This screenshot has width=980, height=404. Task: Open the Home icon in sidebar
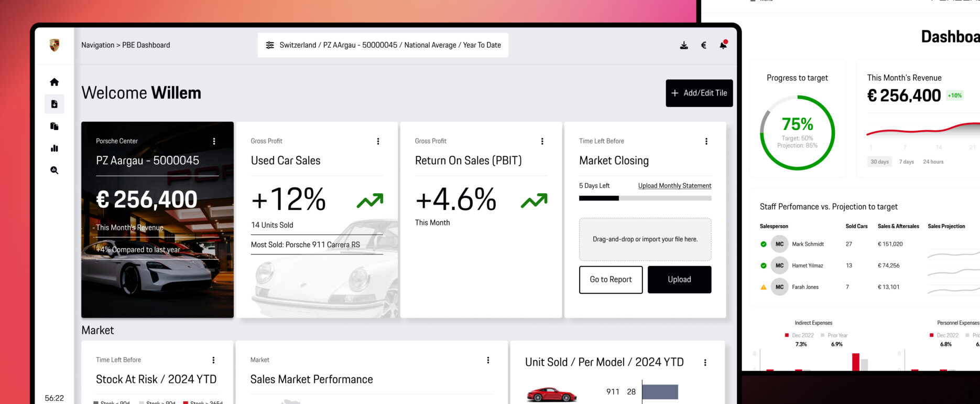point(54,82)
